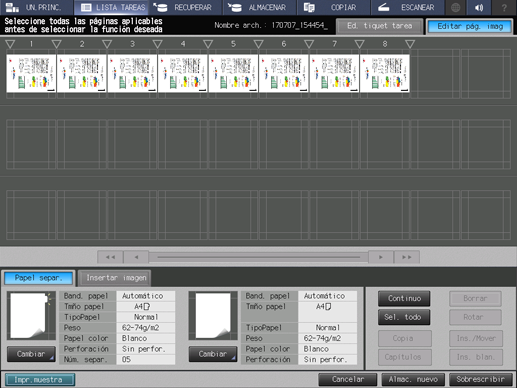
Task: Select insertion marker between pages 2 and 3
Action: [107, 44]
